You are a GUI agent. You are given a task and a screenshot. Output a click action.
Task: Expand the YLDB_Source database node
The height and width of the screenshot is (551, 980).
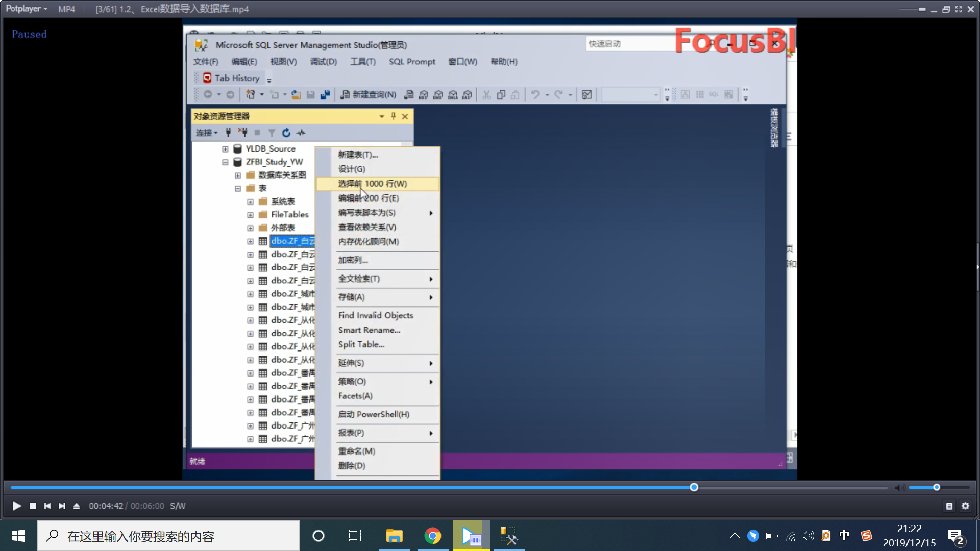tap(225, 148)
